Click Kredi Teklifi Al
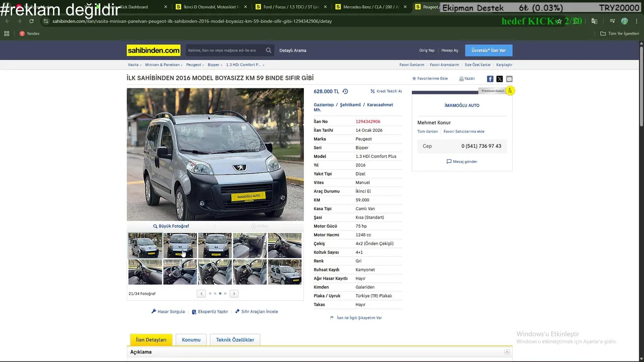This screenshot has width=644, height=362. (x=386, y=92)
